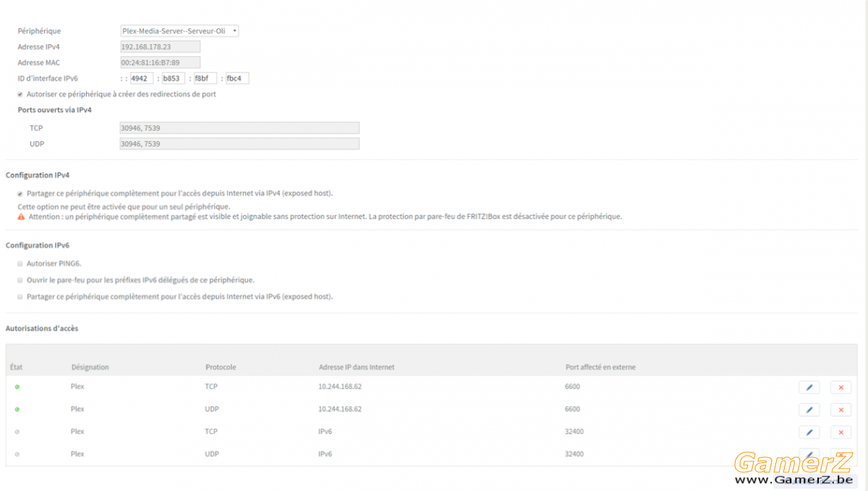This screenshot has height=491, width=868.
Task: Enable the 'Autoriser PING6' checkbox
Action: [x=20, y=263]
